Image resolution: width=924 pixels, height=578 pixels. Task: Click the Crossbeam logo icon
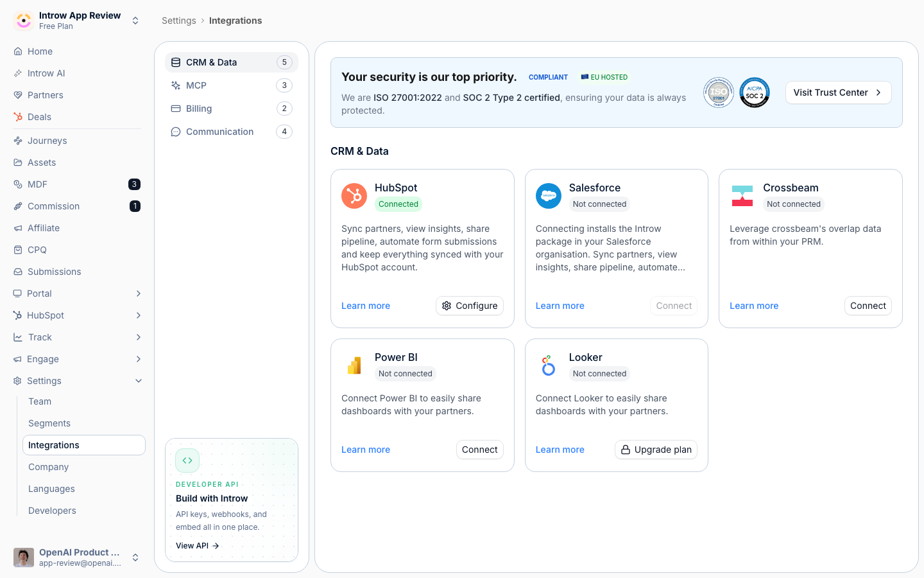(x=742, y=196)
